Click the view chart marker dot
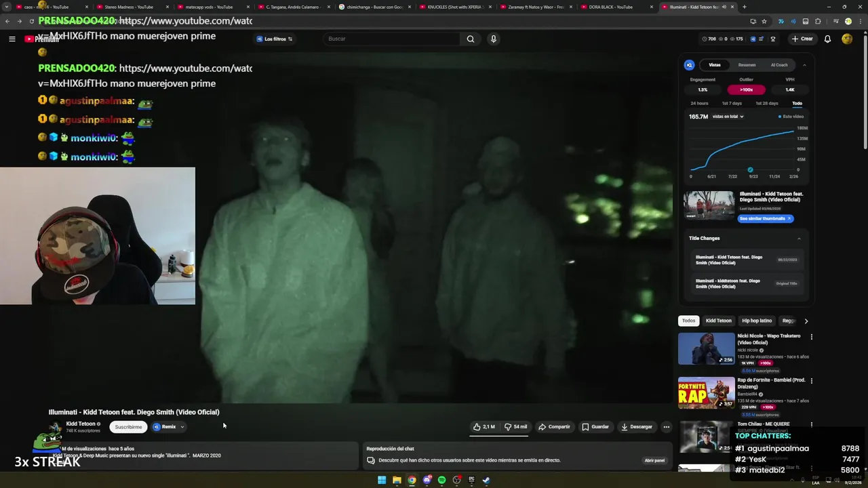This screenshot has height=488, width=868. point(750,170)
